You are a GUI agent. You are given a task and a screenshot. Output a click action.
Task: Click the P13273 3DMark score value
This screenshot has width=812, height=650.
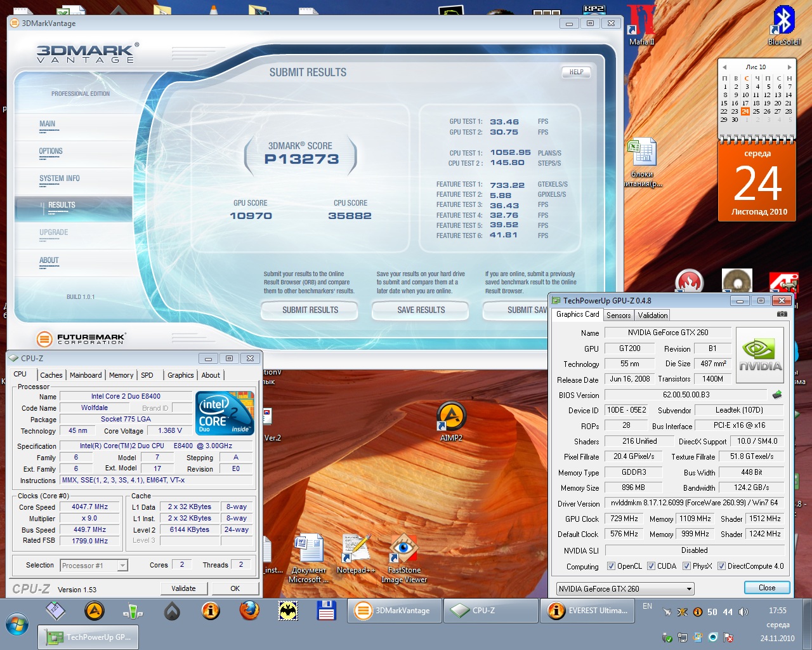point(302,159)
